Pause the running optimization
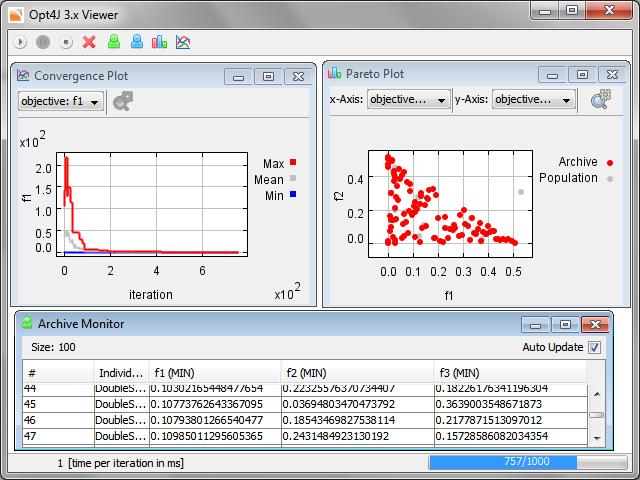The width and height of the screenshot is (640, 480). coord(43,42)
